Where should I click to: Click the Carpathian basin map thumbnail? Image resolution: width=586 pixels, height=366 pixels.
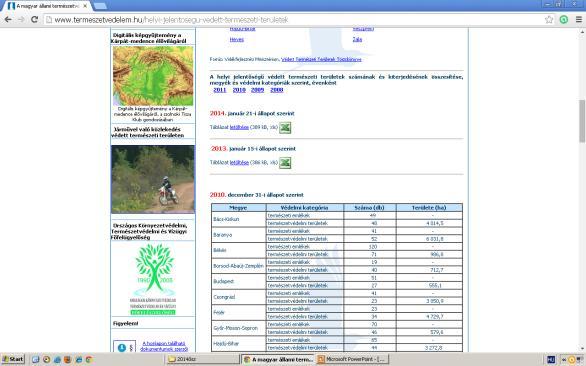click(x=153, y=76)
